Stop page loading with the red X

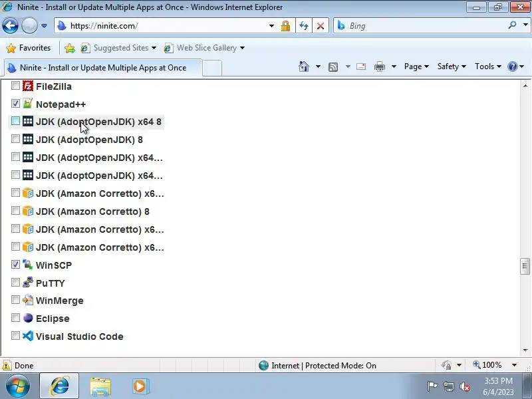click(321, 26)
